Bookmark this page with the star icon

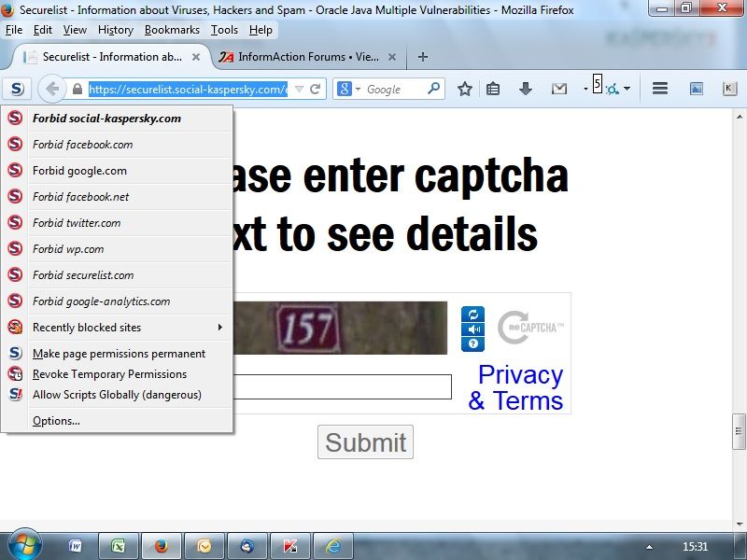tap(464, 89)
